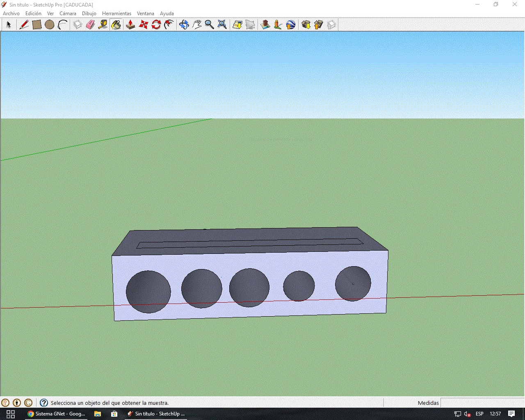Activate the Eraser tool

coord(90,25)
